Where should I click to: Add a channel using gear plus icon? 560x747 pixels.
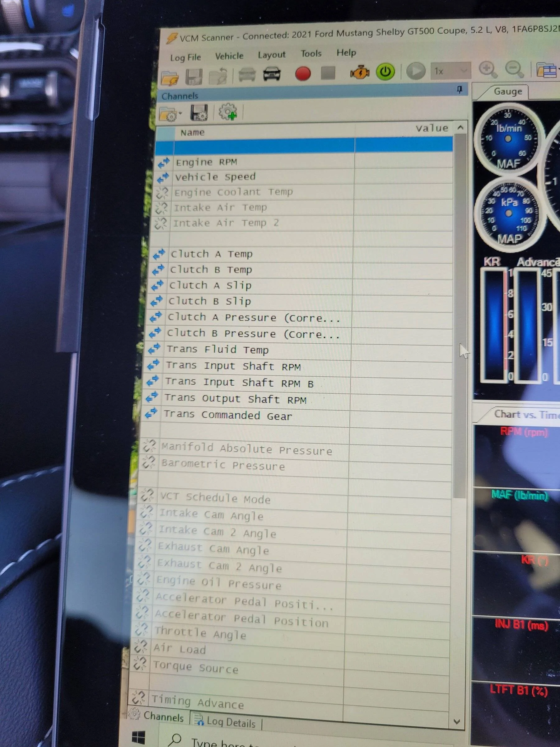[x=228, y=111]
